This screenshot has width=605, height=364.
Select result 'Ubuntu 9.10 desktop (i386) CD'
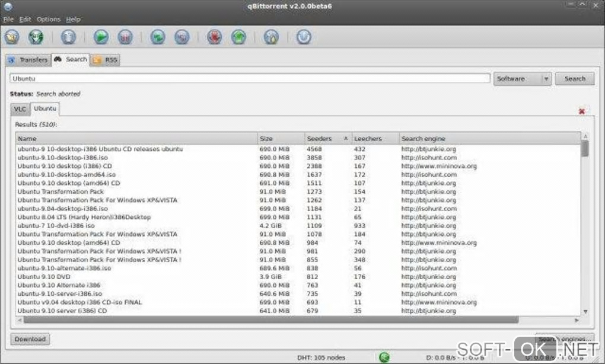pos(298,166)
